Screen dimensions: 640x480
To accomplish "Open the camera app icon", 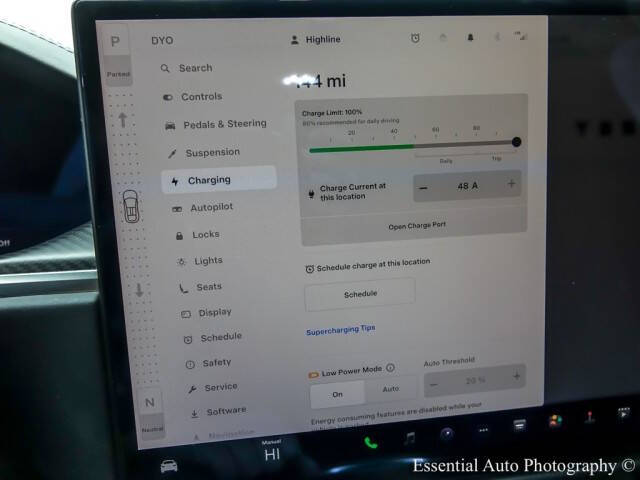I will coord(447,433).
